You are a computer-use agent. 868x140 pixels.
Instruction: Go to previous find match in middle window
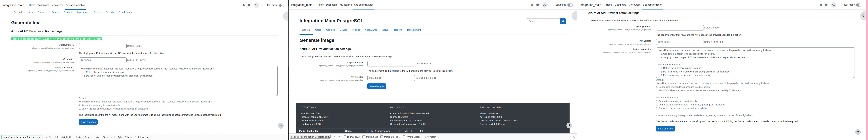tap(334, 137)
